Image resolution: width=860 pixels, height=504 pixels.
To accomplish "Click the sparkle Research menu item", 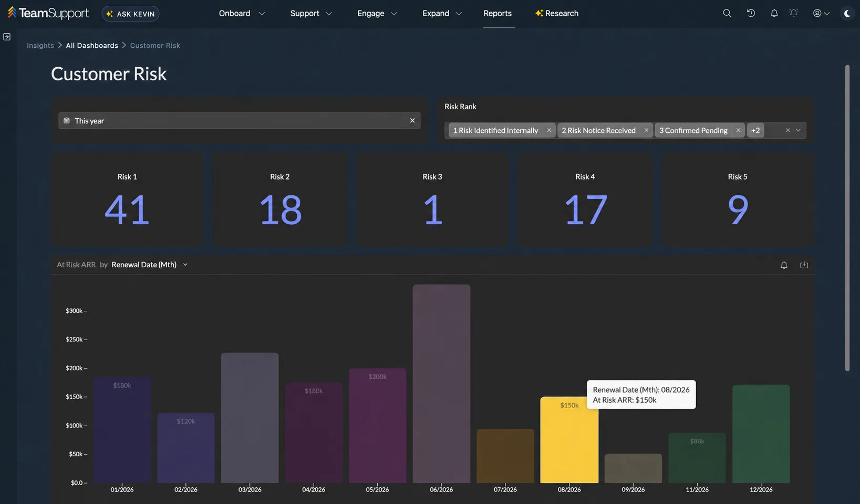I will pyautogui.click(x=557, y=13).
